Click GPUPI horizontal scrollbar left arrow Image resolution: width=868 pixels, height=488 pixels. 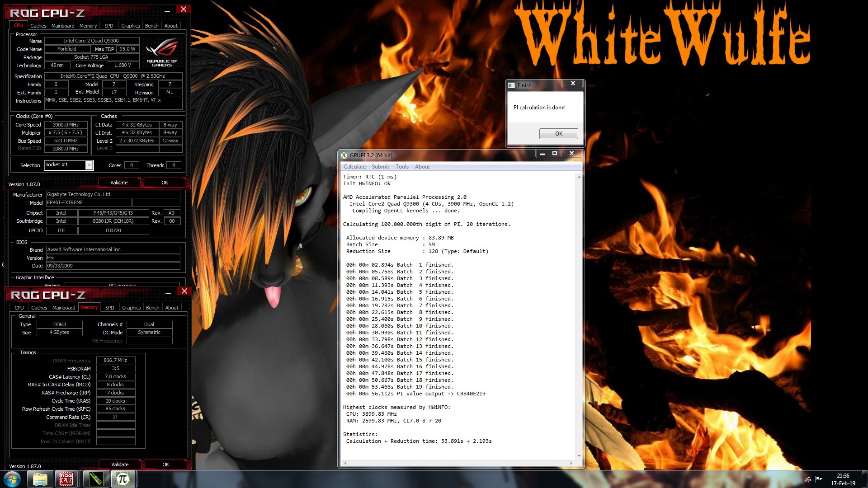(345, 463)
